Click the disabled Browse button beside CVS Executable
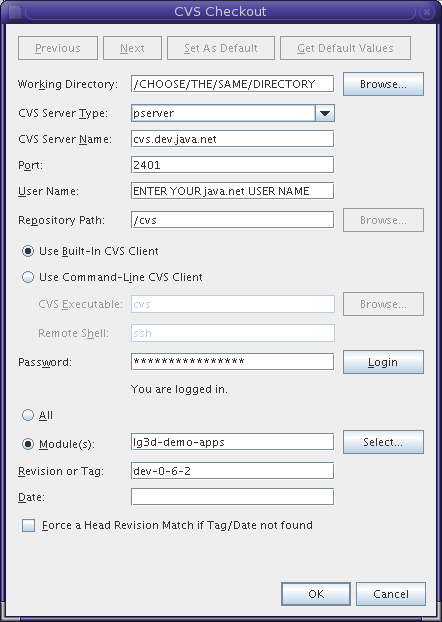The height and width of the screenshot is (622, 442). click(x=383, y=304)
